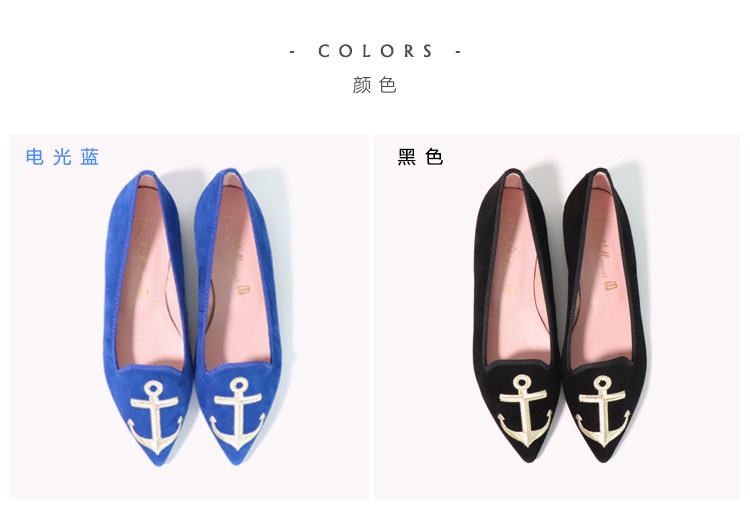750x508 pixels.
Task: Click the dash right of COLORS
Action: tap(458, 52)
